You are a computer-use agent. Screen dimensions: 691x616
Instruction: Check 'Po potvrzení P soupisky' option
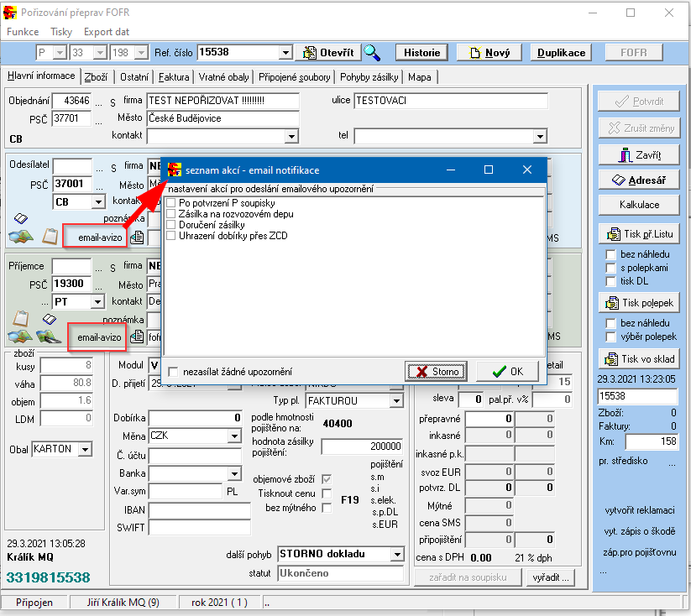click(171, 203)
